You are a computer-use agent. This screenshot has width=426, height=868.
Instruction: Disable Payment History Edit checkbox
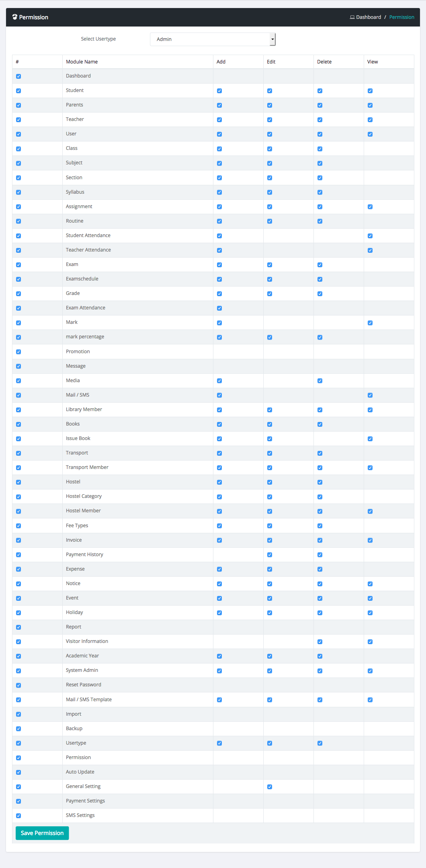[x=270, y=555]
